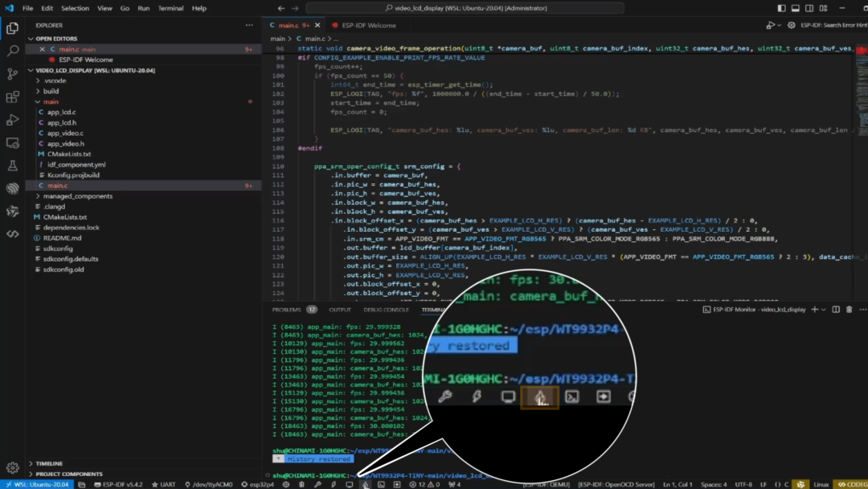Image resolution: width=868 pixels, height=489 pixels.
Task: Click the ESP-IDF full clean trash icon in status bar
Action: point(301,484)
